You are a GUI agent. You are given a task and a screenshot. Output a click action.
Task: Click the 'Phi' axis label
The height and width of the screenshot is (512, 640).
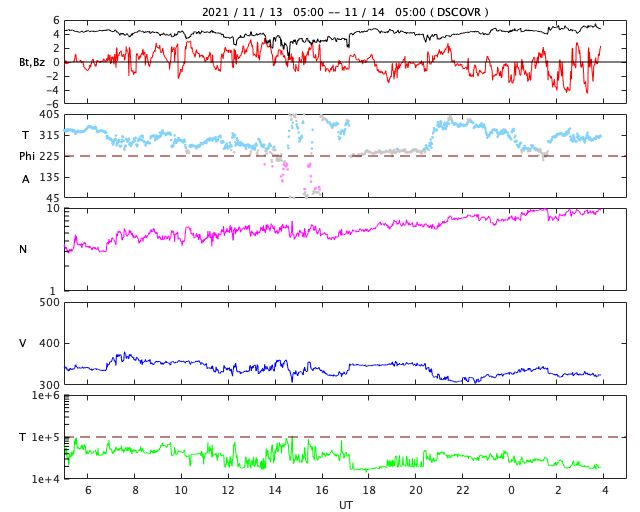(27, 156)
